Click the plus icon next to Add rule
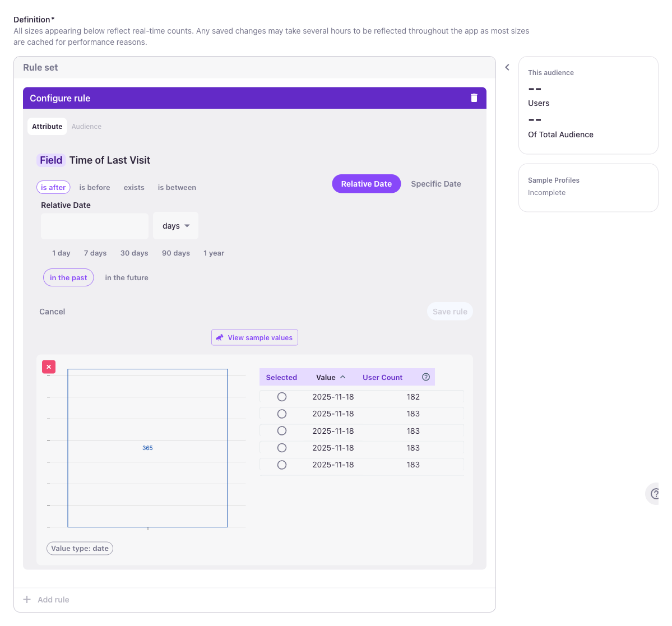The image size is (672, 626). [27, 600]
